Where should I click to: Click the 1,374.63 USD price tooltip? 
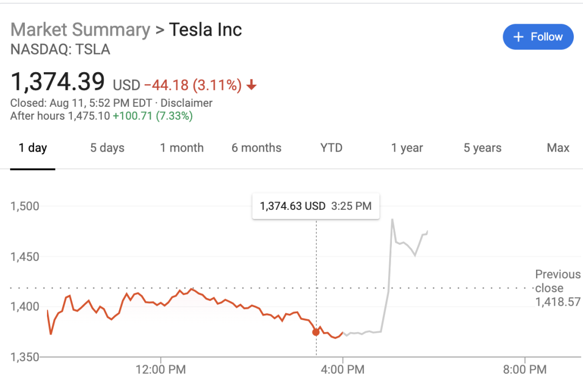(x=315, y=206)
